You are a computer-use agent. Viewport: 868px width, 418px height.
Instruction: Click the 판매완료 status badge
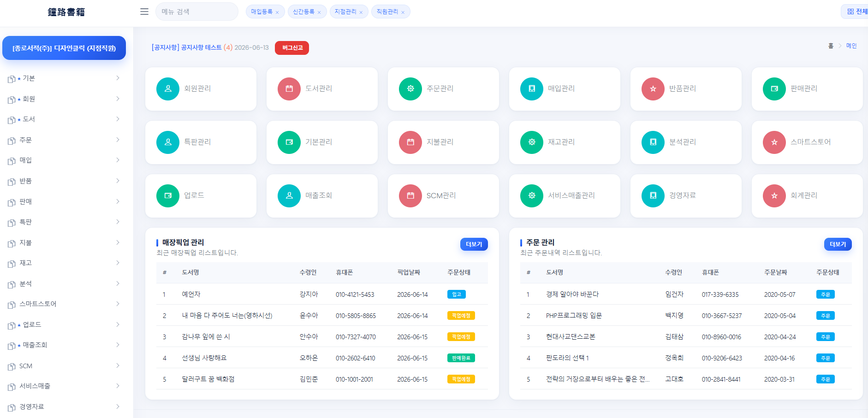461,358
